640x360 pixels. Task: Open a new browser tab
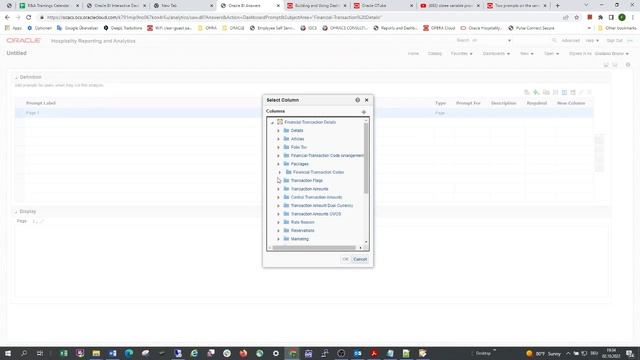point(558,6)
